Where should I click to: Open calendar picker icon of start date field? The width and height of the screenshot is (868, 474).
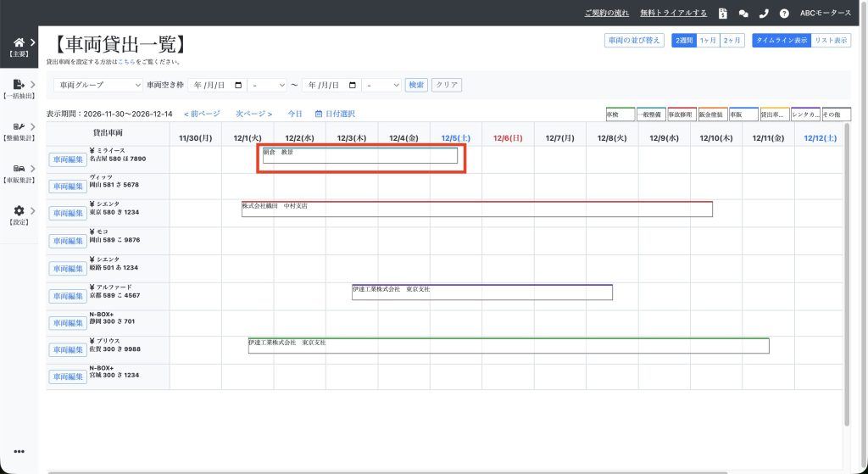(238, 86)
